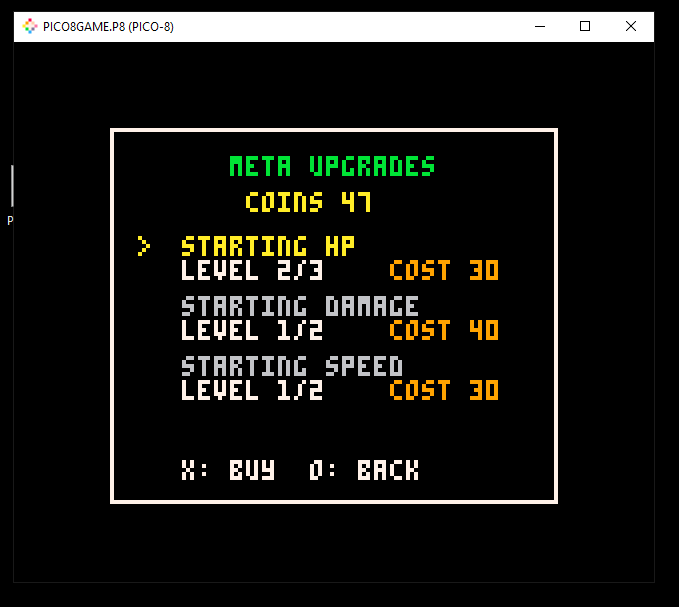Maximize the PICO-8 window
Viewport: 679px width, 607px height.
(x=585, y=26)
